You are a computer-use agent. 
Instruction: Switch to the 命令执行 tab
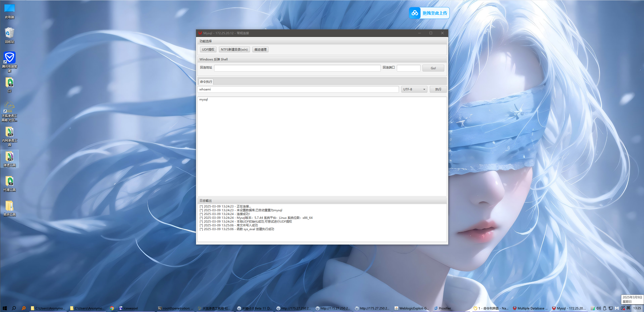point(206,82)
